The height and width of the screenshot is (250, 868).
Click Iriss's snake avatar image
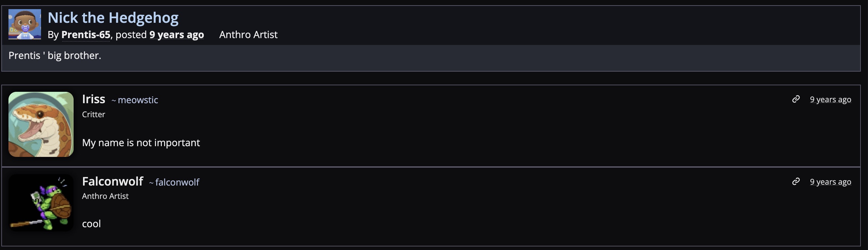point(41,124)
